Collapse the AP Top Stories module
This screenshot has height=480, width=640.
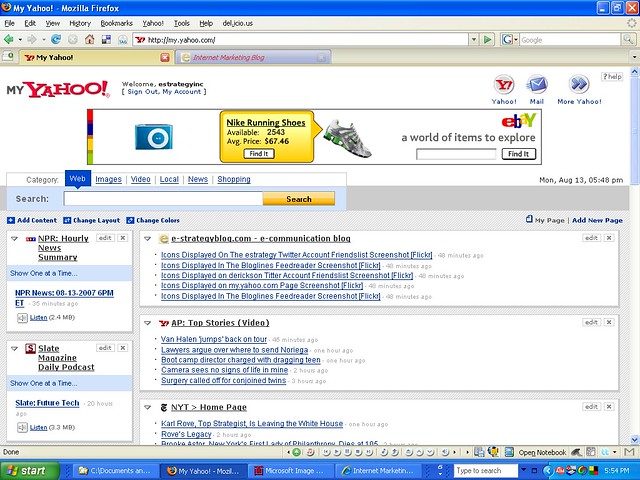coord(148,323)
